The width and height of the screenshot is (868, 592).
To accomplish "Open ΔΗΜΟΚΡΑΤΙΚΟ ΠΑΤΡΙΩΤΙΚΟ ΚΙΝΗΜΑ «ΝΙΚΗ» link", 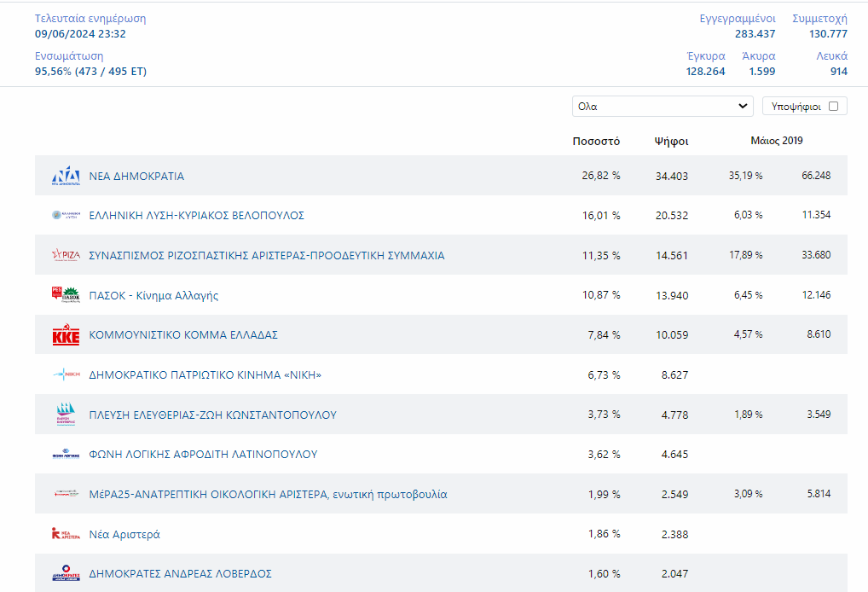I will tap(205, 375).
